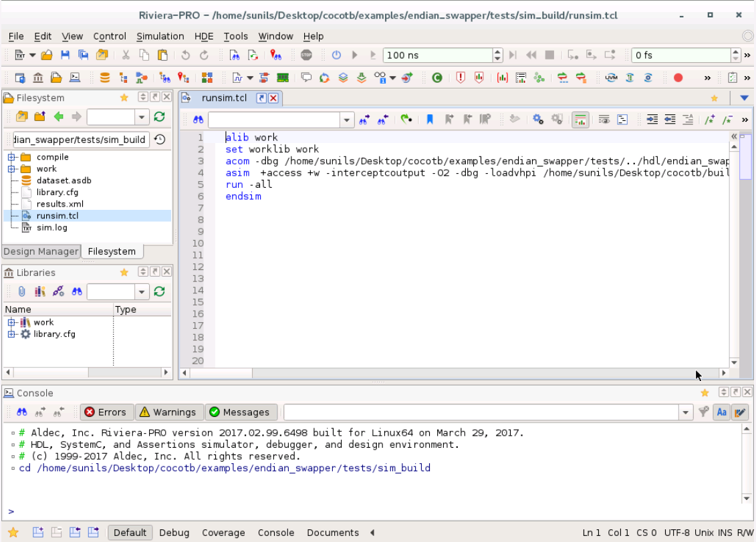The height and width of the screenshot is (542, 756).
Task: Click the Find Next binoculars icon in editor
Action: (x=364, y=119)
